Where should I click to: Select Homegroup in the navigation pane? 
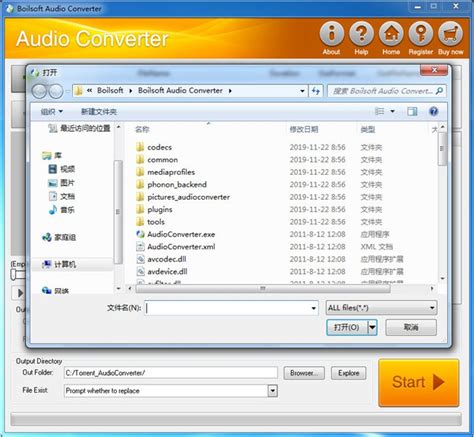click(x=59, y=237)
